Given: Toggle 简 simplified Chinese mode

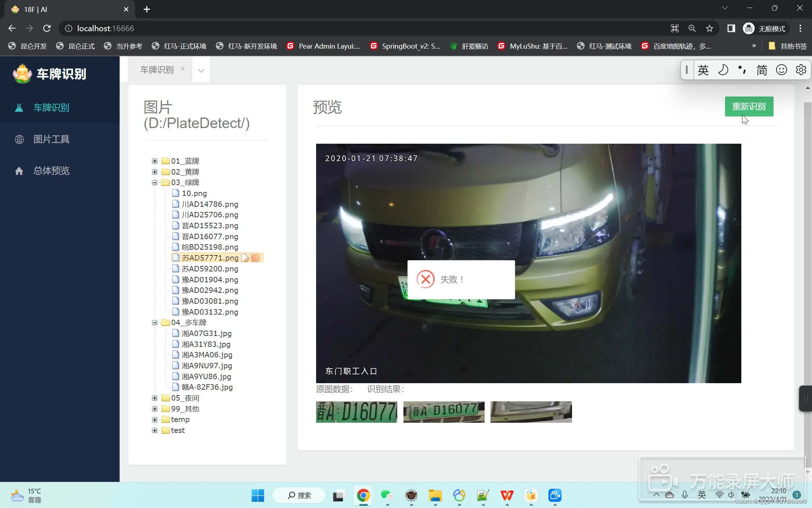Looking at the screenshot, I should [x=762, y=70].
